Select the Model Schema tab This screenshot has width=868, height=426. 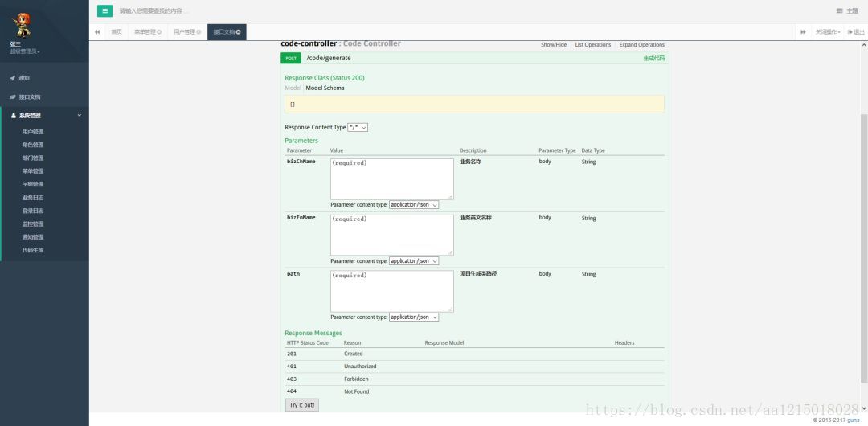[x=325, y=88]
